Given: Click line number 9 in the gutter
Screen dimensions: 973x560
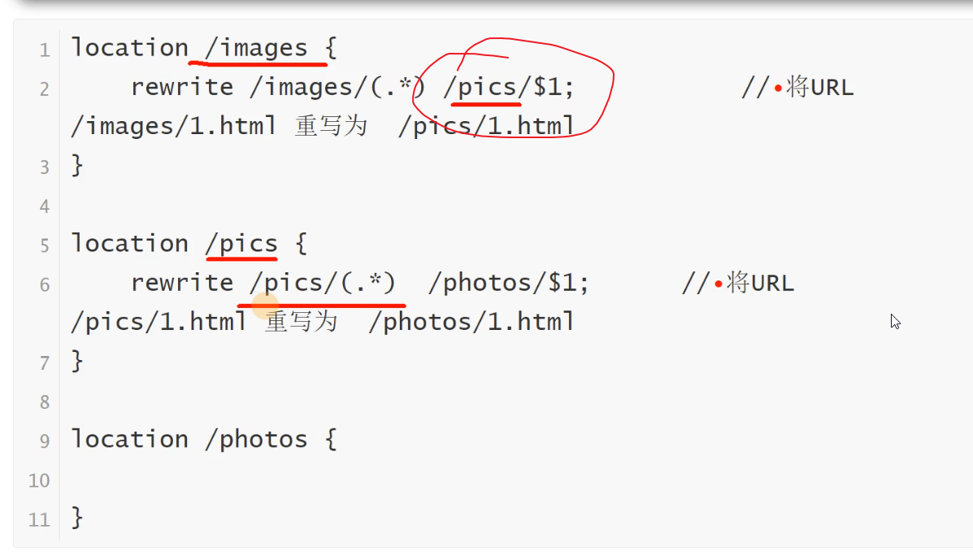Looking at the screenshot, I should point(45,441).
